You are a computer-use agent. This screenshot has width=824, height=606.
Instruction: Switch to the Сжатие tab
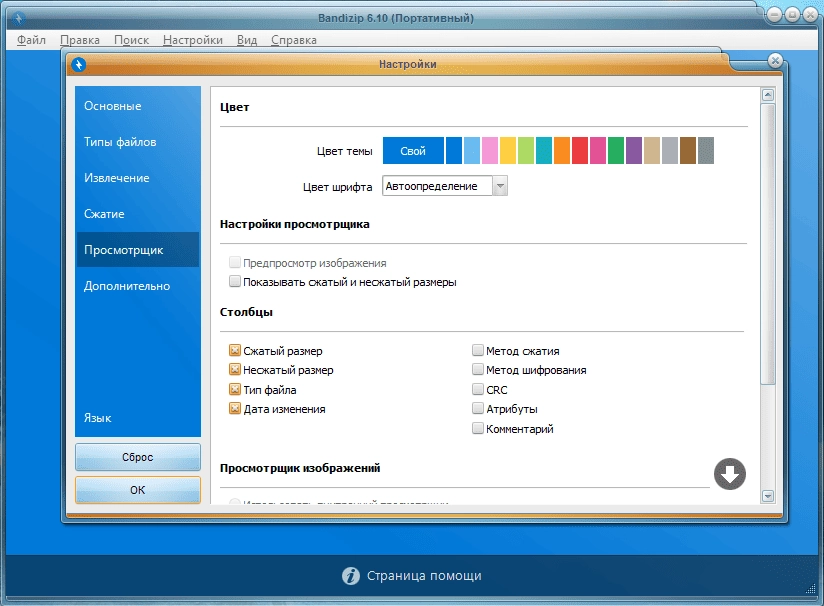(138, 214)
